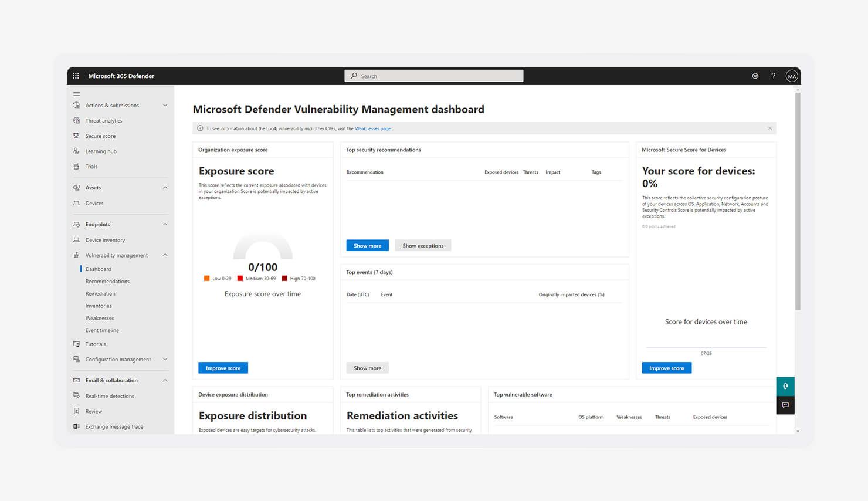This screenshot has width=868, height=501.
Task: Click the scroll down arrow
Action: point(798,431)
